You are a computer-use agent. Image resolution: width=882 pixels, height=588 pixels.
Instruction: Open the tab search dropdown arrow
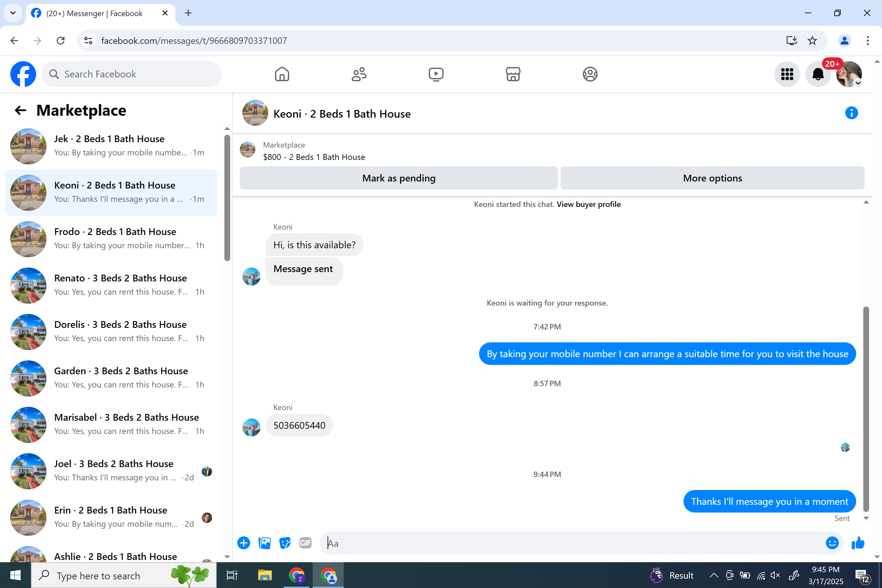(13, 13)
